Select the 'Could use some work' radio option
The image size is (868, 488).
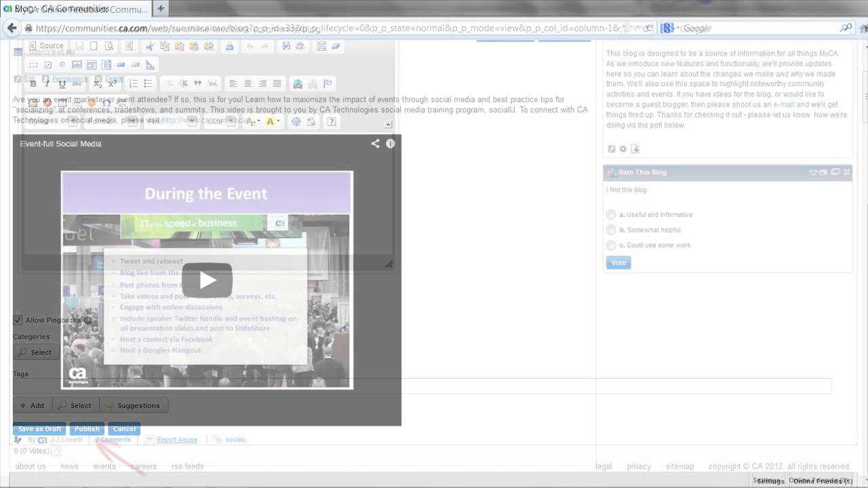(x=611, y=245)
